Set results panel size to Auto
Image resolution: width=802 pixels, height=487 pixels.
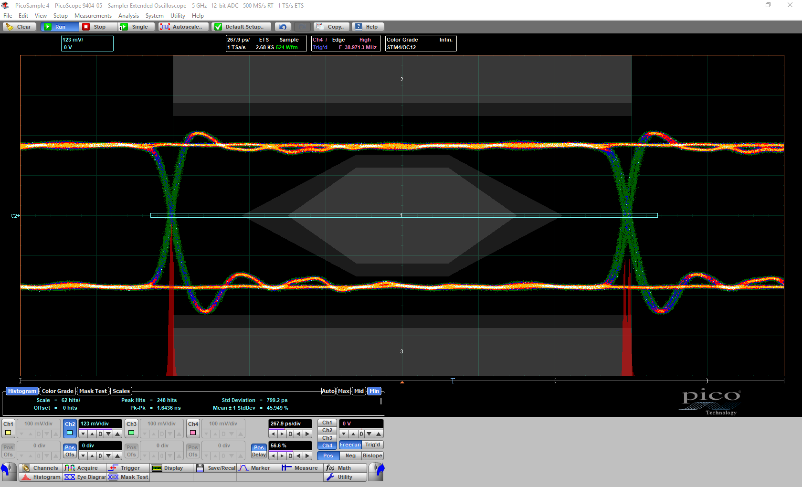click(328, 391)
